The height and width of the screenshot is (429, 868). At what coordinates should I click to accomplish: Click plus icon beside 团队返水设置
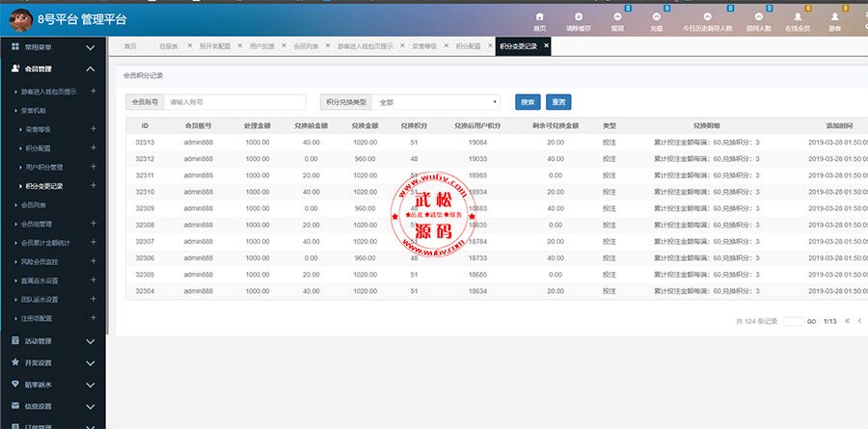(94, 299)
